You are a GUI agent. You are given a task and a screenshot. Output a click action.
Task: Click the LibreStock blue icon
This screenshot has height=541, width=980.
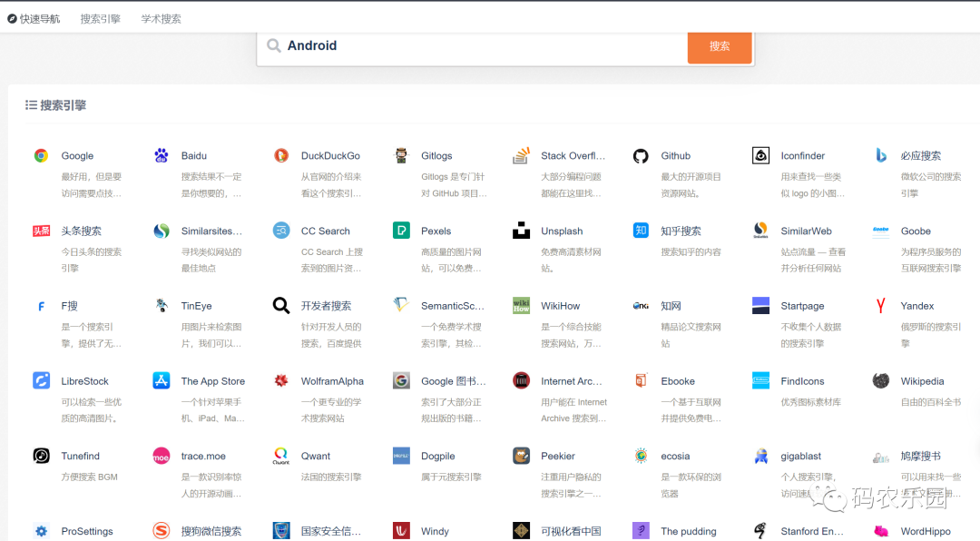[x=41, y=381]
